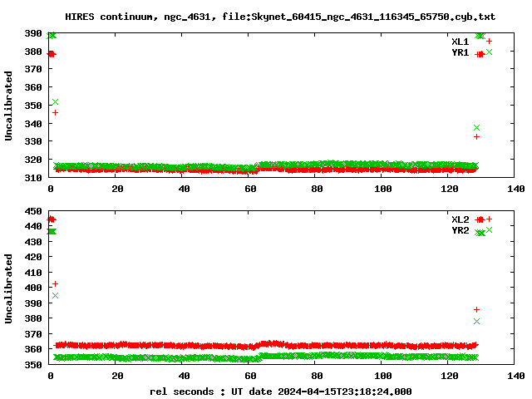The image size is (532, 399).
Task: Click the 400 y-axis tick label
Action: point(33,288)
